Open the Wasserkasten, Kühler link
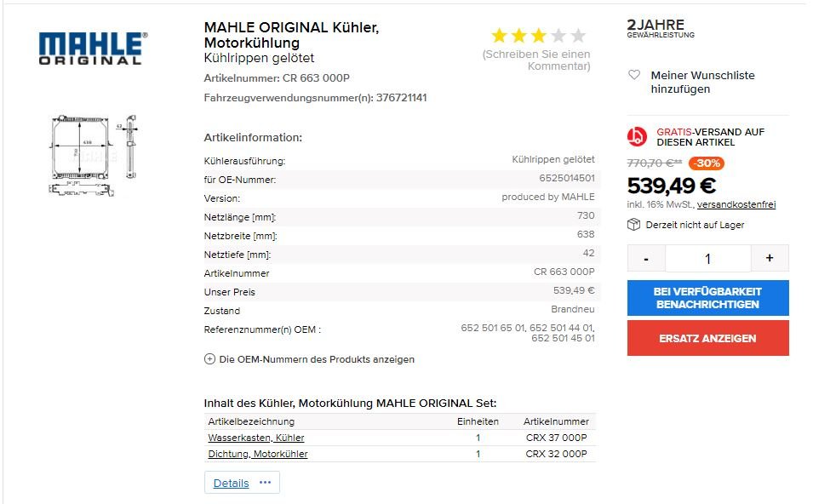The height and width of the screenshot is (504, 813). (x=256, y=438)
